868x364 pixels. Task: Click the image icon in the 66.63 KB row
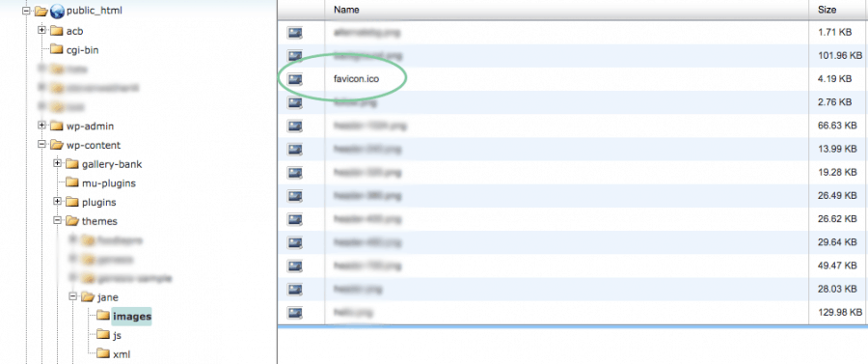[x=294, y=126]
